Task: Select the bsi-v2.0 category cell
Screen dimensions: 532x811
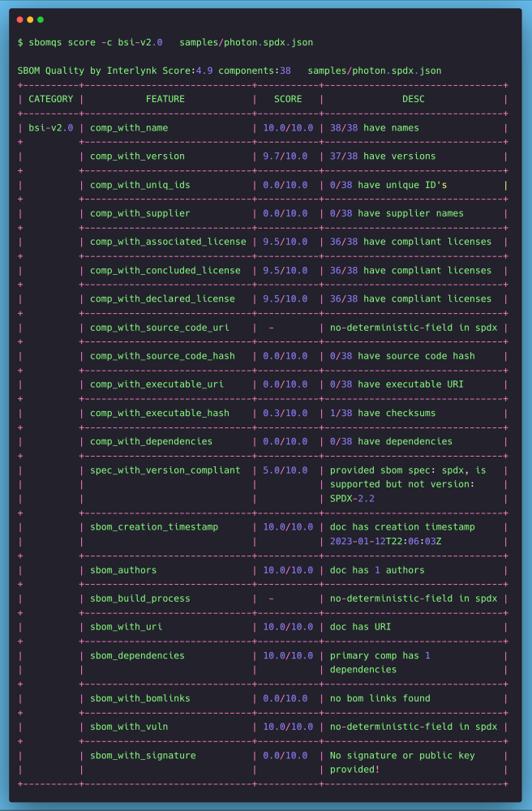Action: (x=50, y=128)
